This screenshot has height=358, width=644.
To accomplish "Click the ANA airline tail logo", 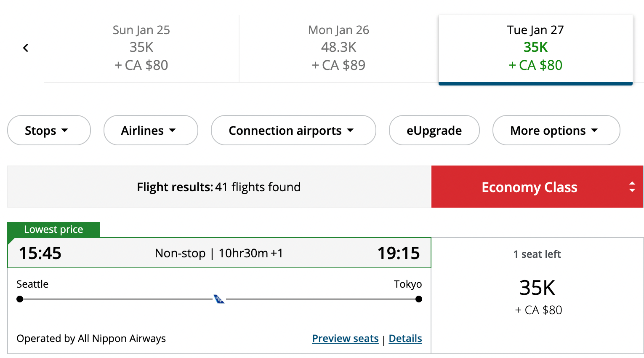I will (219, 299).
